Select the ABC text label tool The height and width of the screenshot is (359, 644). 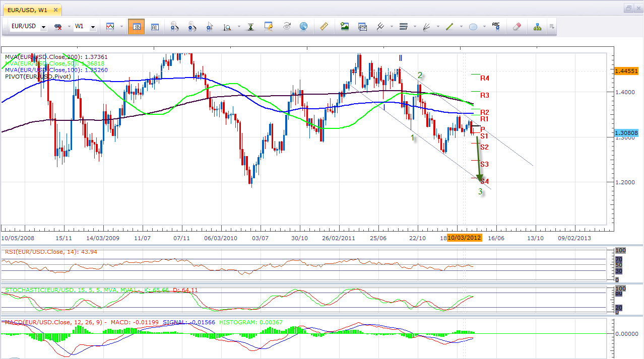tap(496, 27)
